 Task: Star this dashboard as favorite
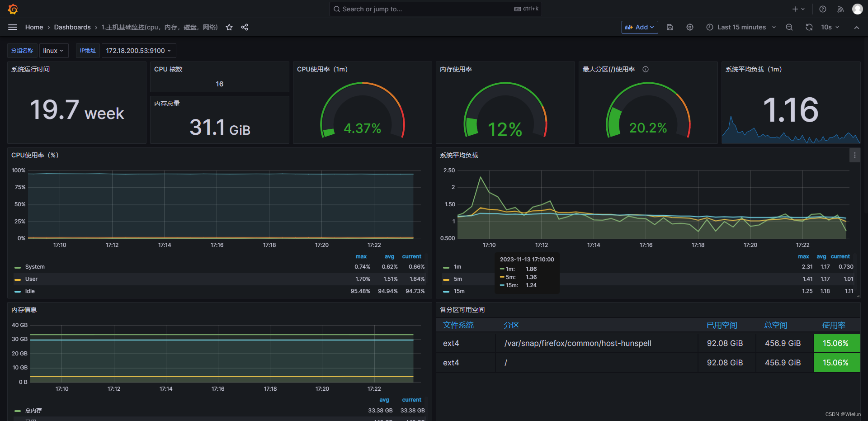(x=229, y=27)
